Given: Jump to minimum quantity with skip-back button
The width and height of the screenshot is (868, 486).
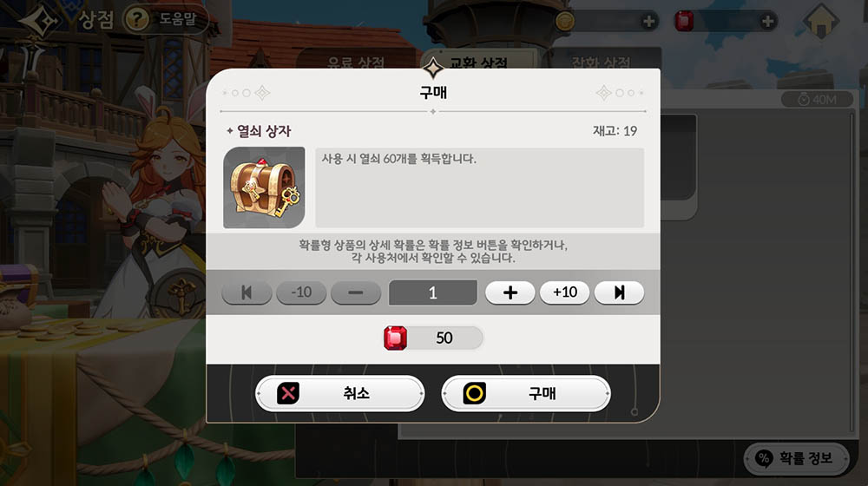Looking at the screenshot, I should pos(247,292).
